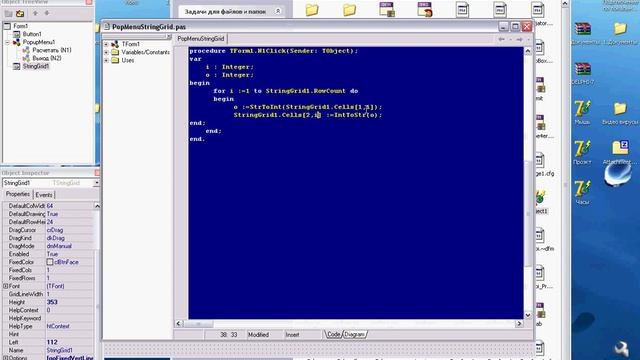Click the editor horizontal scroll-left arrow
Viewport: 640px width, 360px height.
179,323
